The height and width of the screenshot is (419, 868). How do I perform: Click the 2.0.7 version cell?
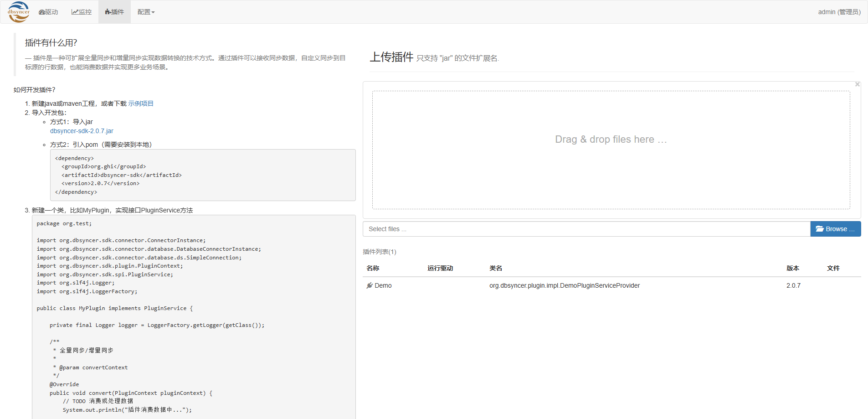click(x=793, y=285)
